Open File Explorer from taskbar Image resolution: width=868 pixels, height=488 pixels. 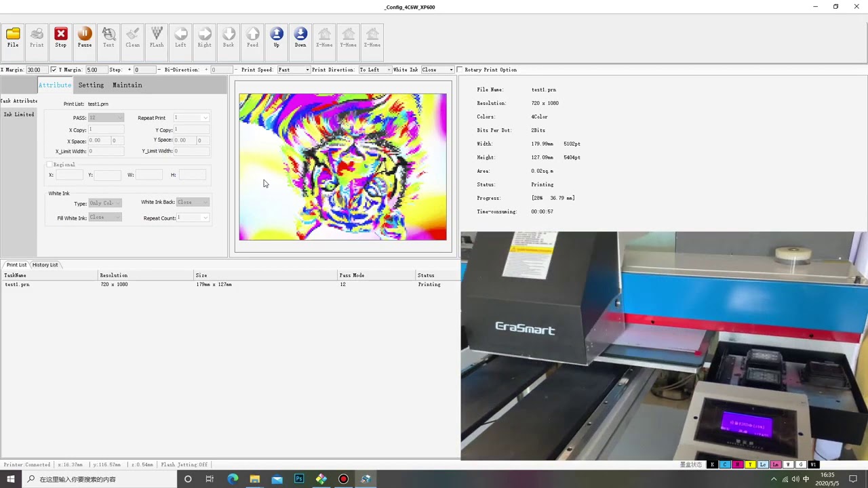coord(255,479)
